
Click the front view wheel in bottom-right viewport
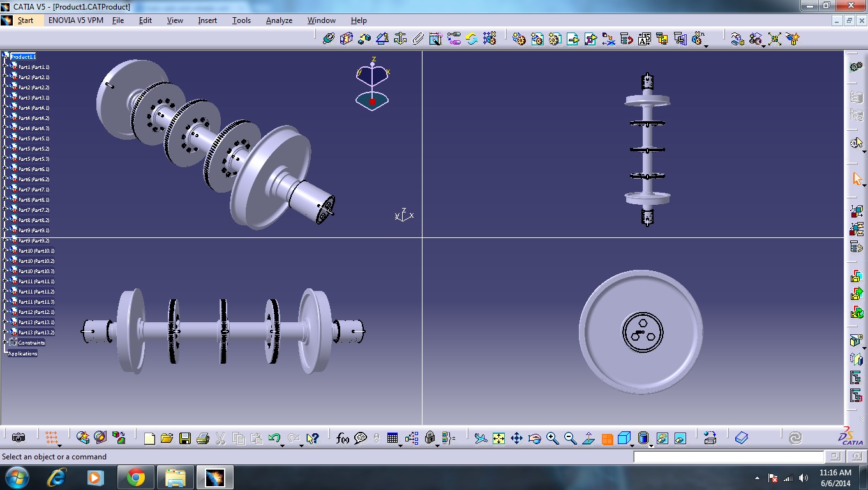point(641,332)
